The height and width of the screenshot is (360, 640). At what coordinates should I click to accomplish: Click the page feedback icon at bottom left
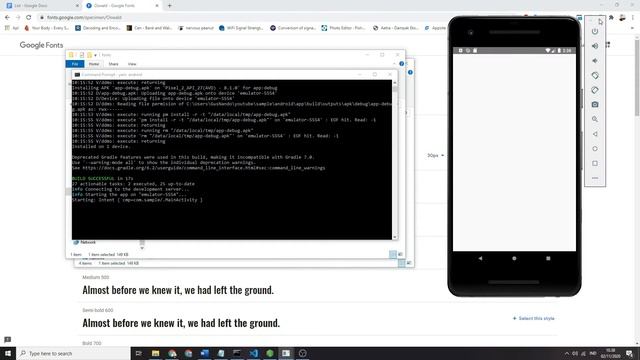pyautogui.click(x=7, y=340)
